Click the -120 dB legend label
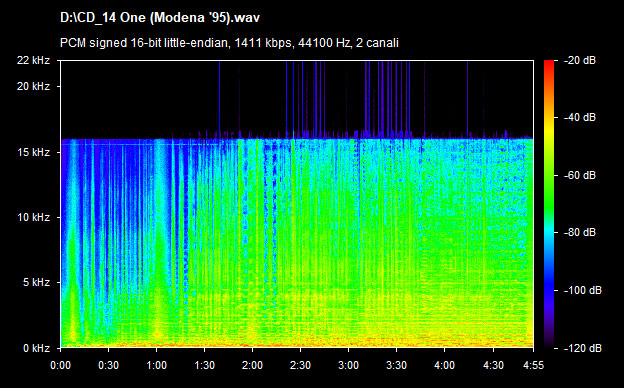This screenshot has width=624, height=388. click(x=583, y=349)
